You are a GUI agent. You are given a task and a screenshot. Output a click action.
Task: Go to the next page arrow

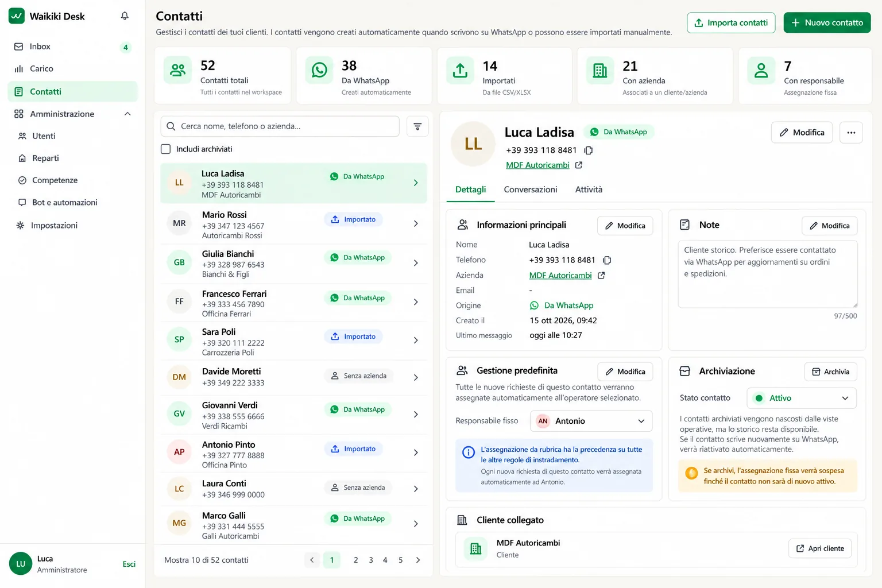point(418,560)
